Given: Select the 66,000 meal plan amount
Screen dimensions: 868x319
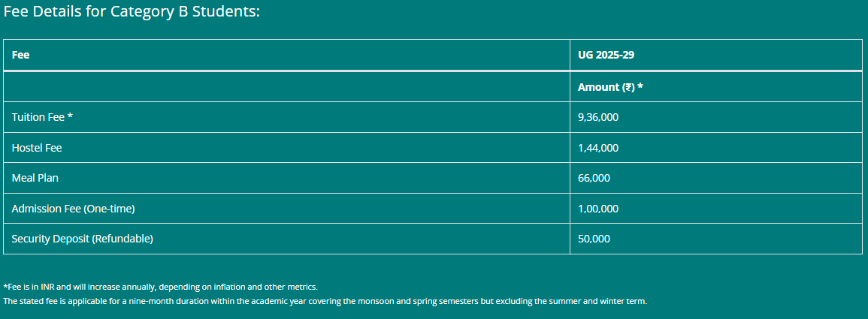Looking at the screenshot, I should click(594, 178).
